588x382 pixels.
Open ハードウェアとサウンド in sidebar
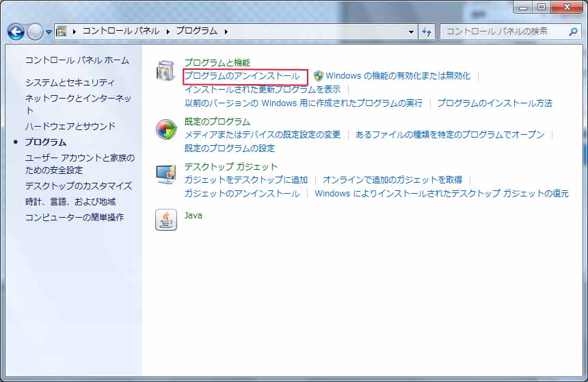tap(70, 126)
